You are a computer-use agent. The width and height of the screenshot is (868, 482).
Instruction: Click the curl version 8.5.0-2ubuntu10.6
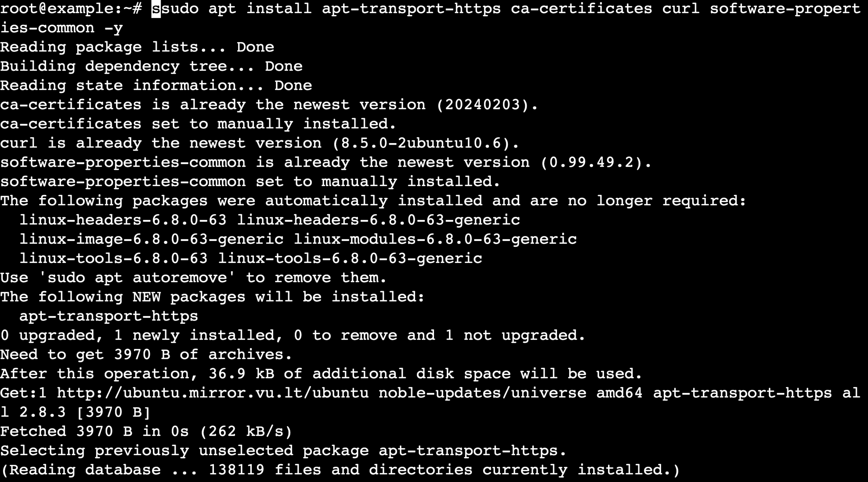click(426, 143)
